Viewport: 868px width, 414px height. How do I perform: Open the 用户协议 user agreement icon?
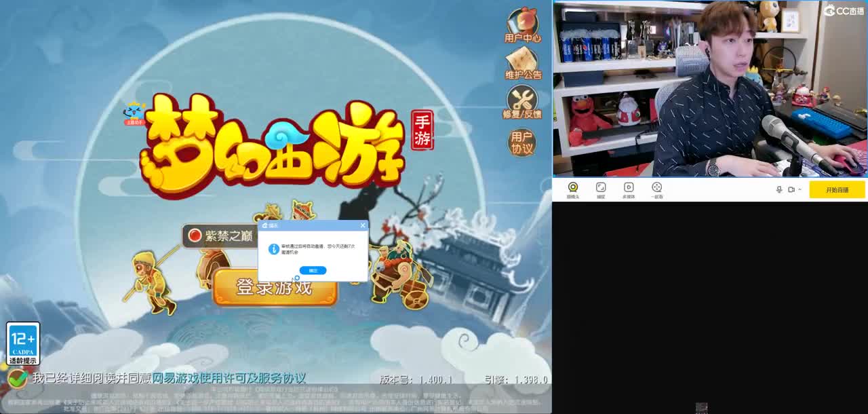coord(521,142)
